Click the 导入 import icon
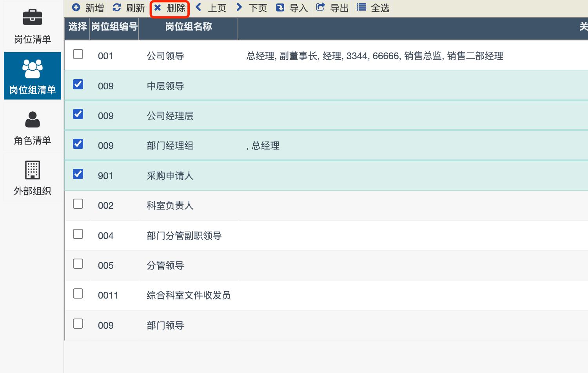 tap(280, 8)
